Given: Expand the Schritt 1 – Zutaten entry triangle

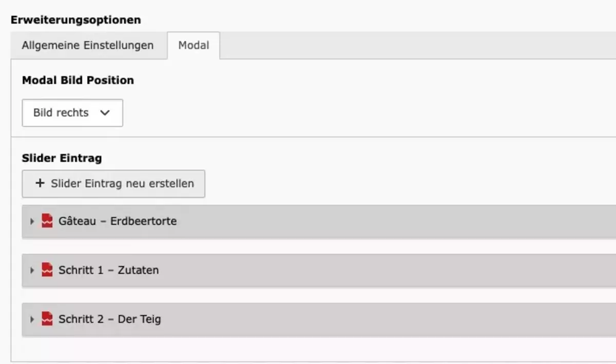Looking at the screenshot, I should click(x=32, y=270).
